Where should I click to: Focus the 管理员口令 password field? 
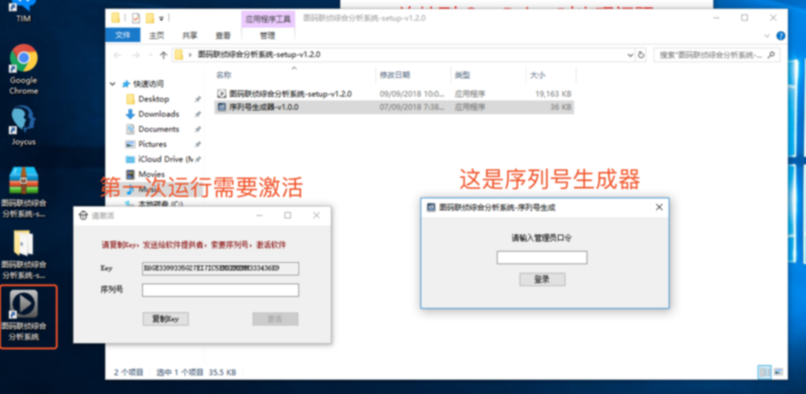(x=542, y=258)
